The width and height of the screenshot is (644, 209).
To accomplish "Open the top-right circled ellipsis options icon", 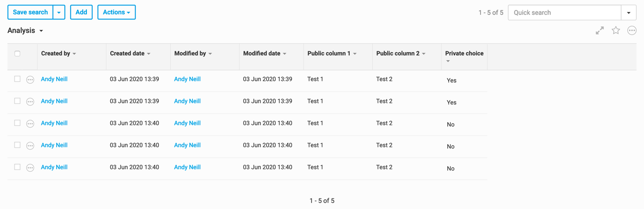I will [x=632, y=31].
